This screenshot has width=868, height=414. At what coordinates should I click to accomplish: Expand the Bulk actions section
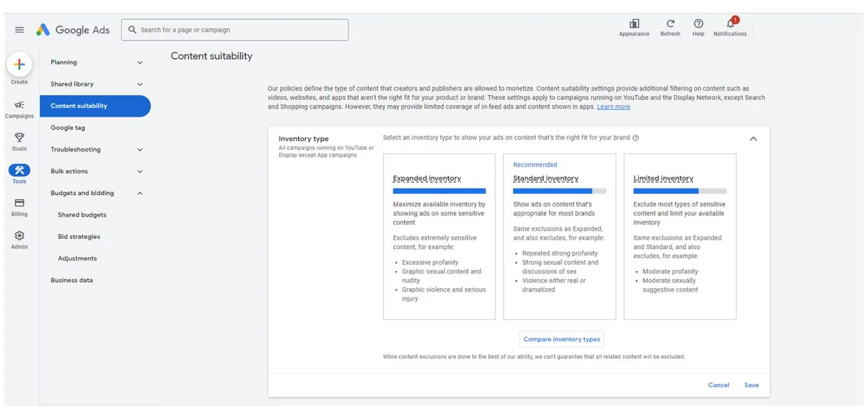click(x=139, y=171)
